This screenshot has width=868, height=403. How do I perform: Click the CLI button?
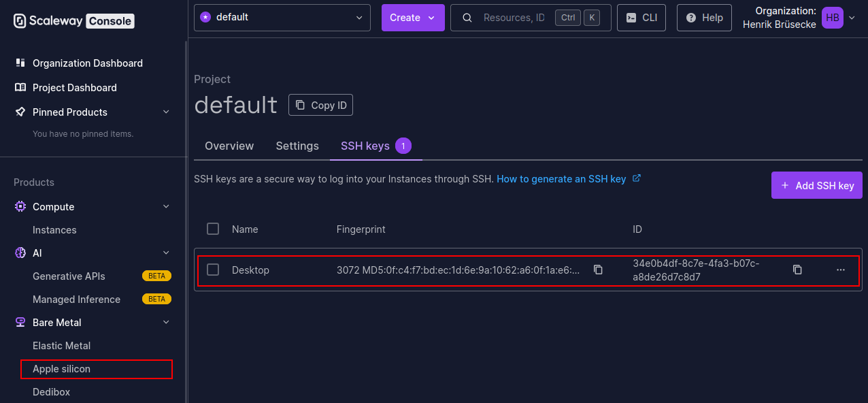[x=641, y=18]
